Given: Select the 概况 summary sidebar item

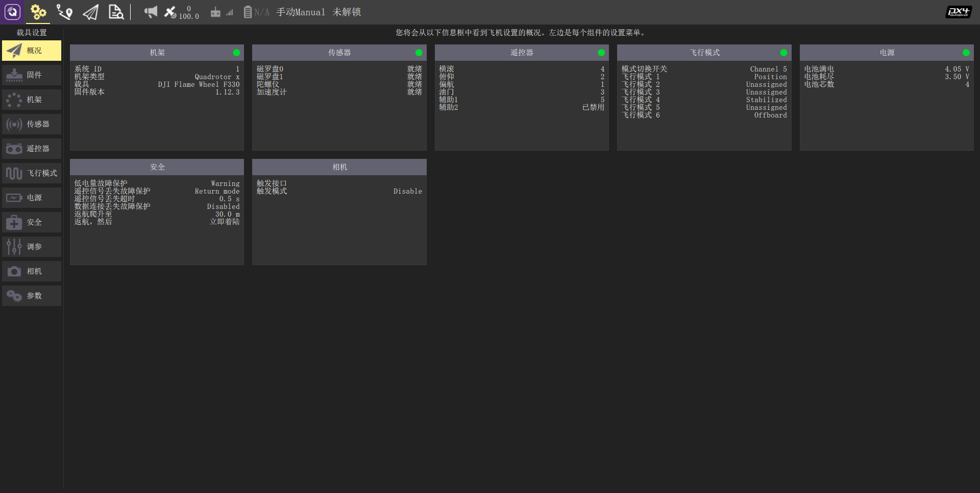Looking at the screenshot, I should coord(32,51).
